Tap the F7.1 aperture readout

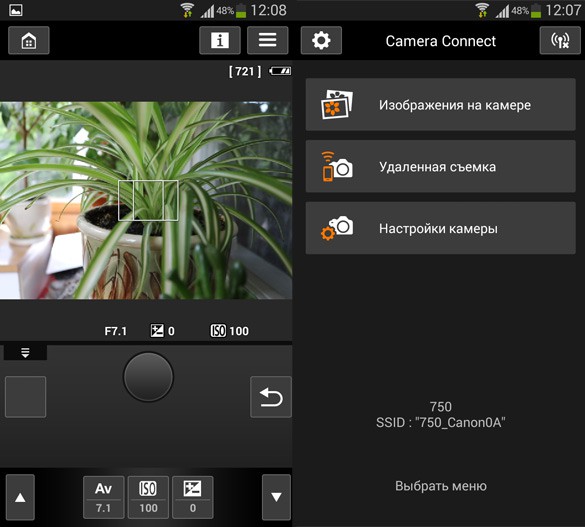coord(116,331)
